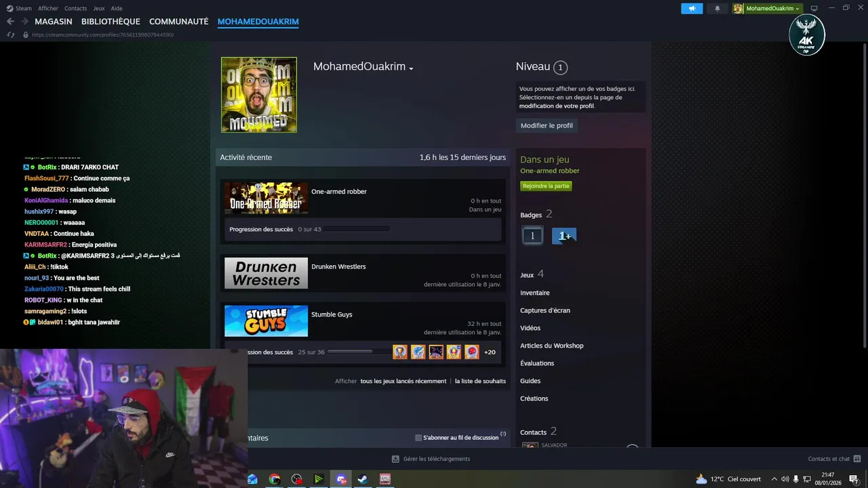Click the Niveau level 1 circle
Image resolution: width=868 pixels, height=488 pixels.
(x=560, y=67)
